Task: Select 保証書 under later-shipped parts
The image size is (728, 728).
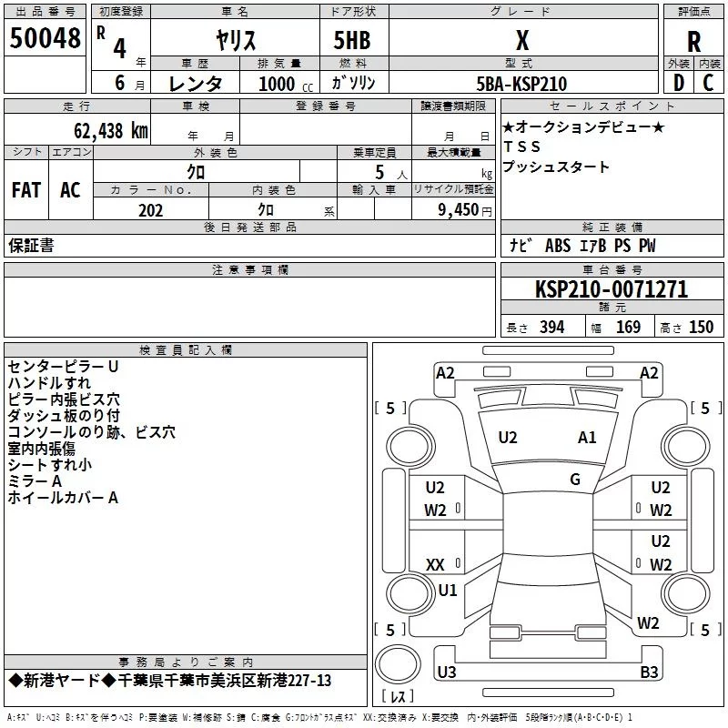Action: [x=31, y=246]
